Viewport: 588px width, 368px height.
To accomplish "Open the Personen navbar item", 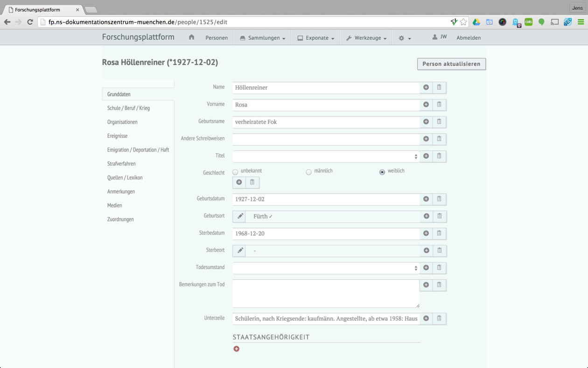I will pos(217,38).
